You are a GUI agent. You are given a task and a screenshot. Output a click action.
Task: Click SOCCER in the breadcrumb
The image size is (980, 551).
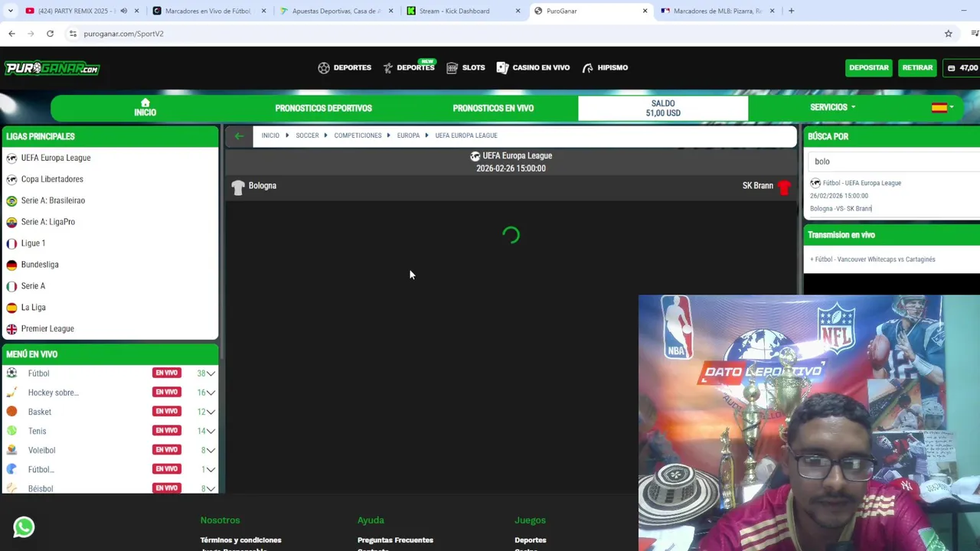[x=307, y=135]
